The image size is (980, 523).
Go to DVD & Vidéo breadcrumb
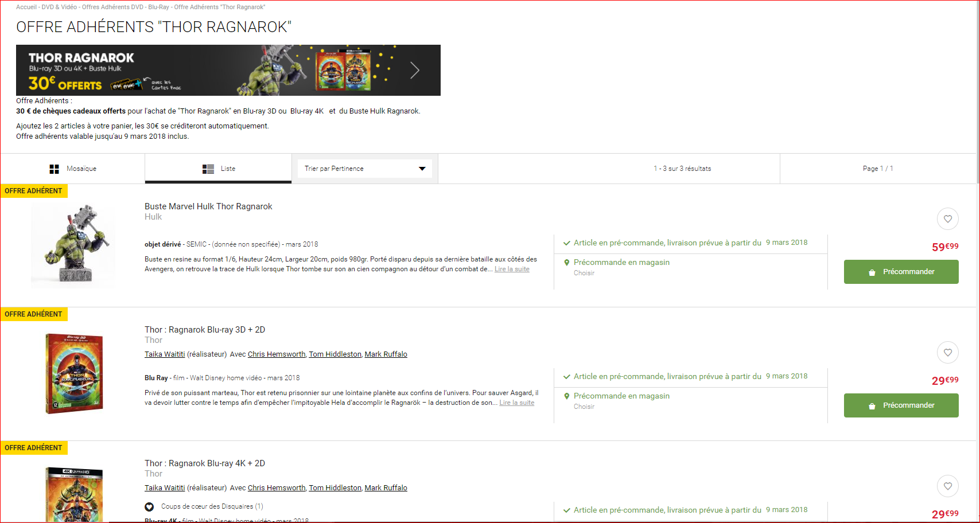click(59, 7)
